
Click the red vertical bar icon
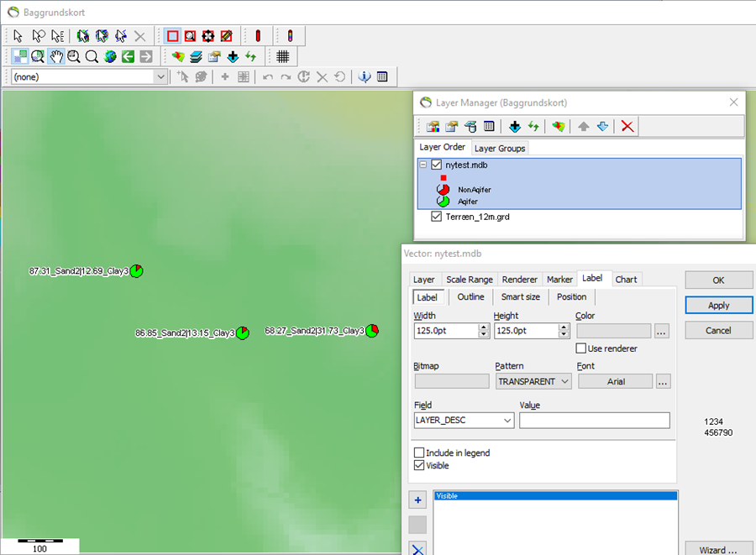tap(258, 36)
